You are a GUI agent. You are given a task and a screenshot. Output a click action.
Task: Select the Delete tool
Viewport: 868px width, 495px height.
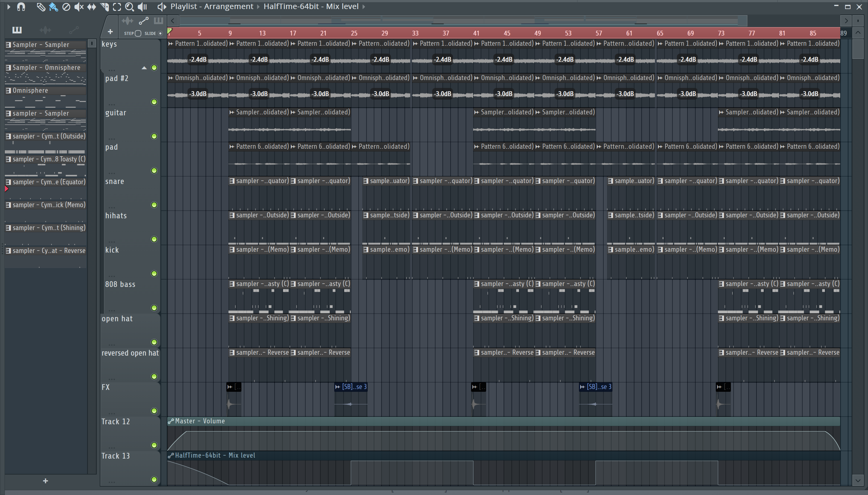(66, 7)
